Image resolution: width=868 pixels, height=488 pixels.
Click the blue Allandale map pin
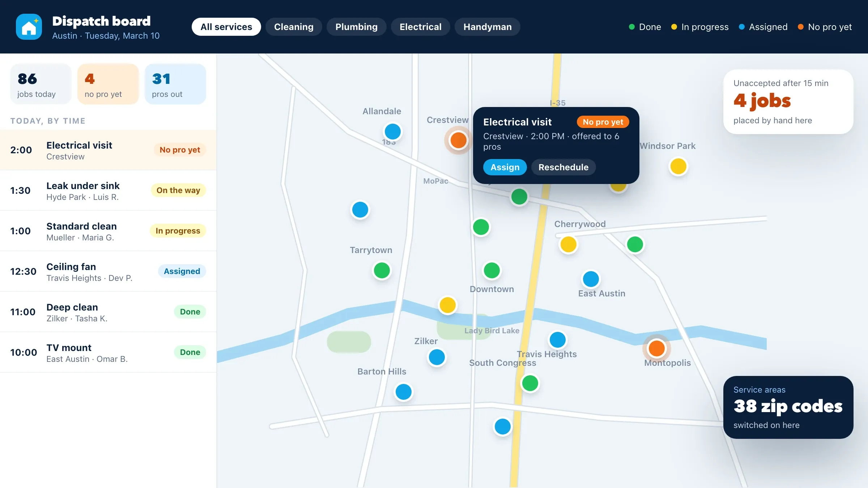click(x=393, y=132)
